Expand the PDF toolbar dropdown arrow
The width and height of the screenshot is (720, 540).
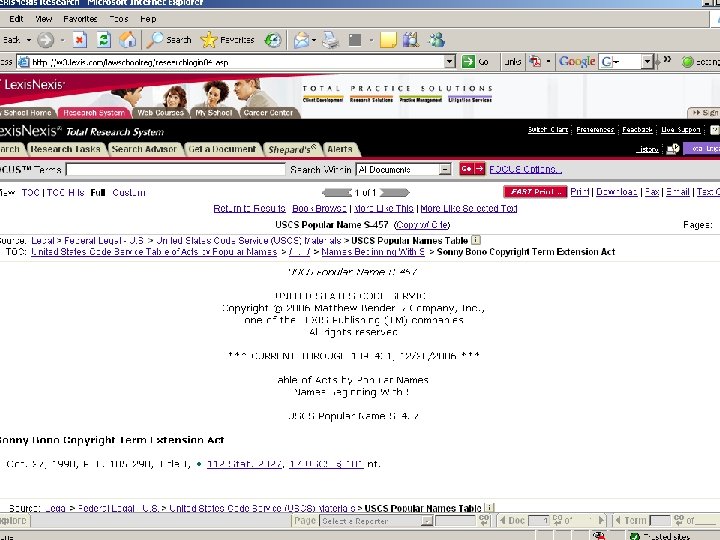(548, 62)
